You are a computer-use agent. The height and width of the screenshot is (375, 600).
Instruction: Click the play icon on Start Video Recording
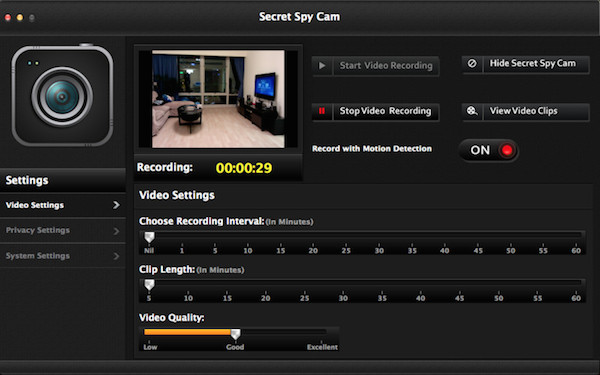pyautogui.click(x=322, y=66)
